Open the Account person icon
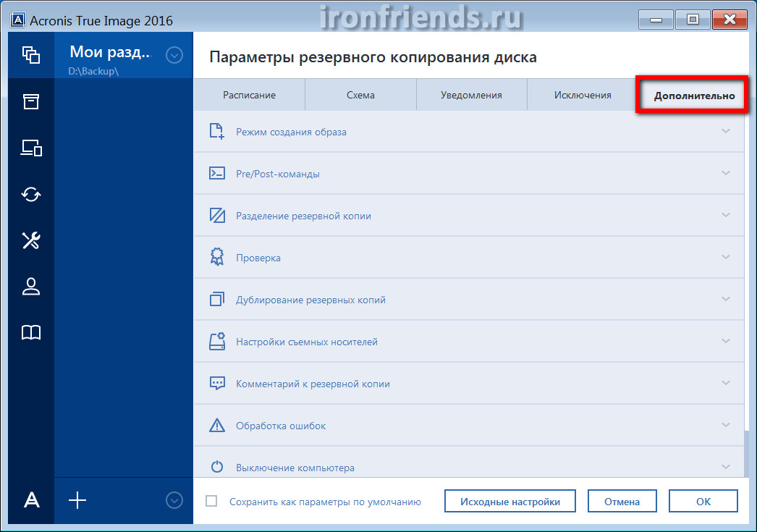Viewport: 757px width, 532px height. [30, 287]
